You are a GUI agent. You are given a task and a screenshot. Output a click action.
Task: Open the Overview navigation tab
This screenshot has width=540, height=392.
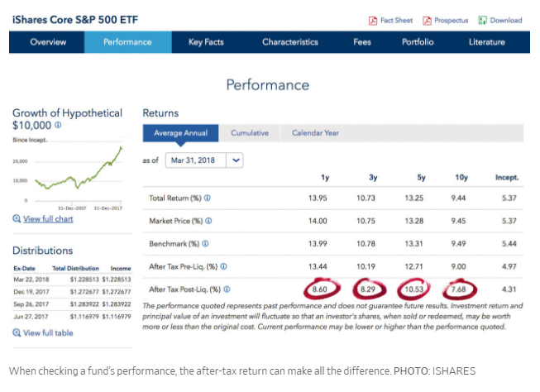[48, 42]
